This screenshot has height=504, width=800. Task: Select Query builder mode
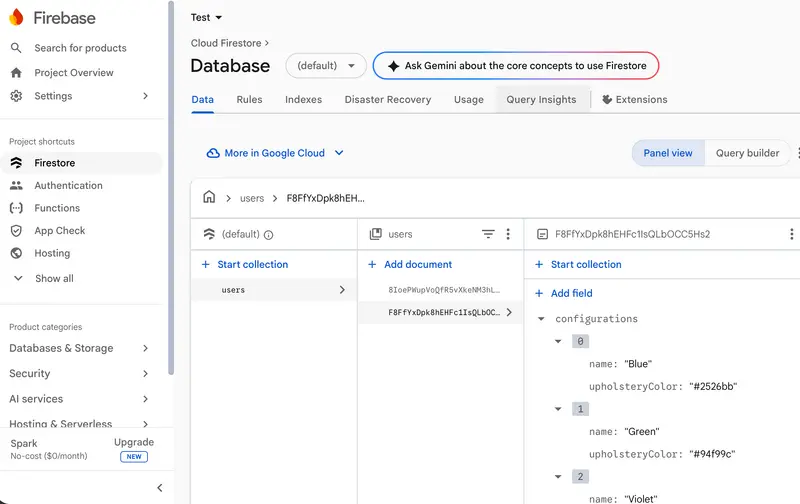coord(747,153)
